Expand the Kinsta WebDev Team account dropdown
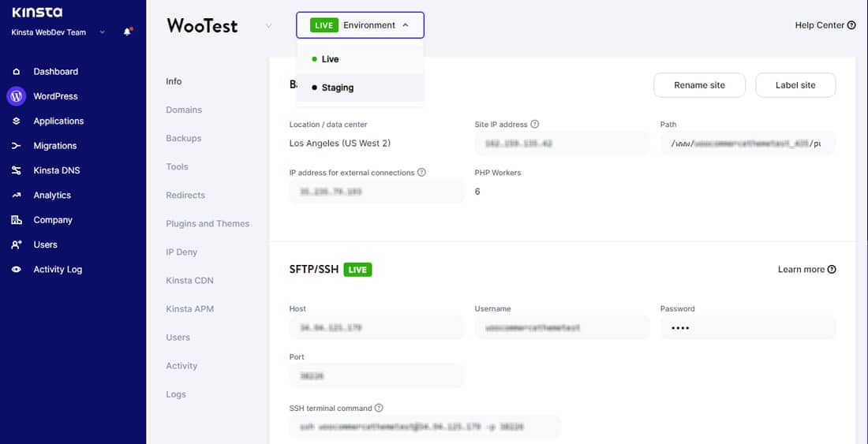 [x=102, y=32]
